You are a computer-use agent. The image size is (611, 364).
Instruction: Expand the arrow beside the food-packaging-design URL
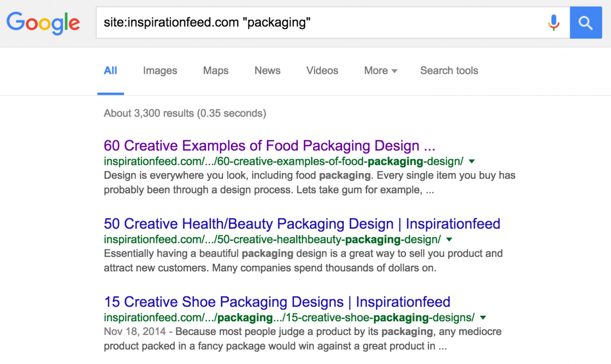471,161
